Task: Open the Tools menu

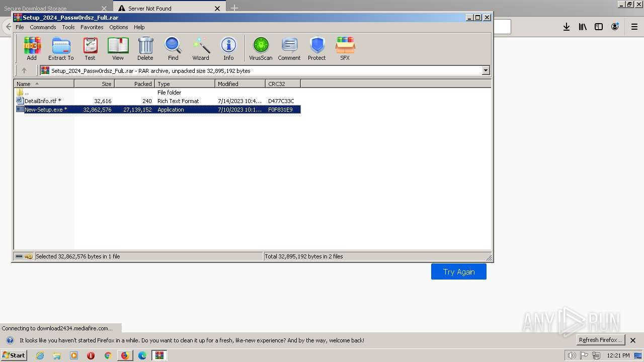Action: click(x=68, y=27)
